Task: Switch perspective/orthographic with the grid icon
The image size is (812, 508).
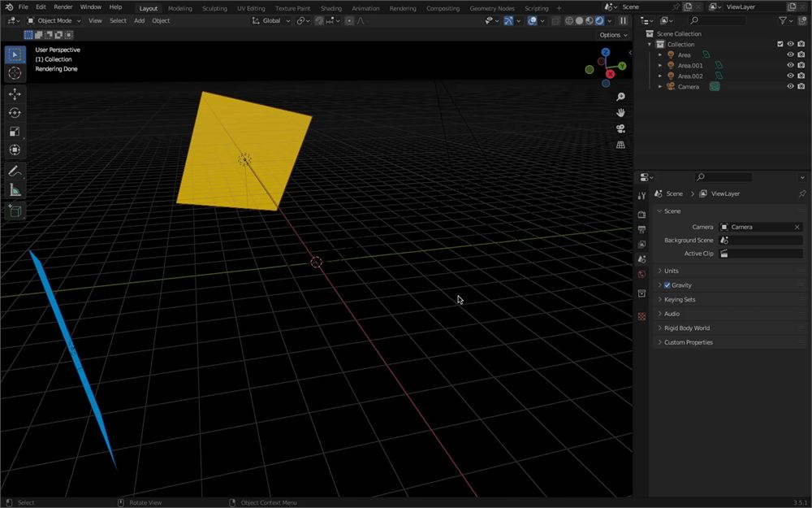Action: point(620,145)
